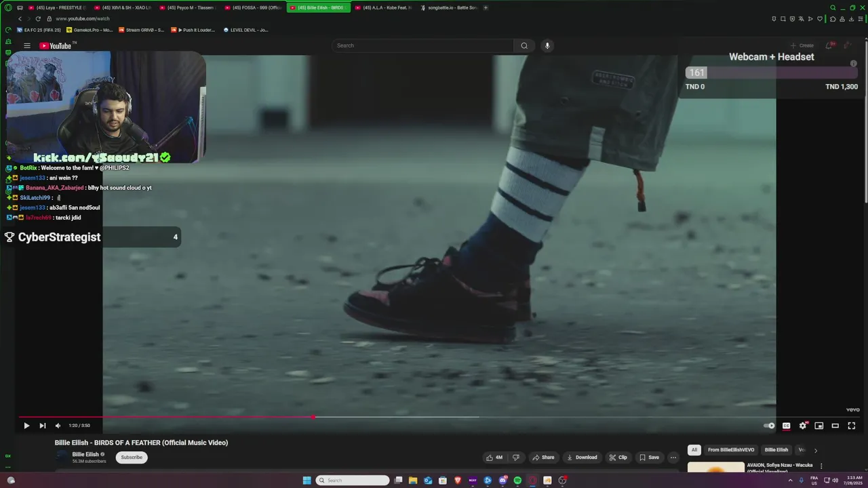The image size is (868, 488).
Task: Mute the video volume
Action: click(58, 426)
